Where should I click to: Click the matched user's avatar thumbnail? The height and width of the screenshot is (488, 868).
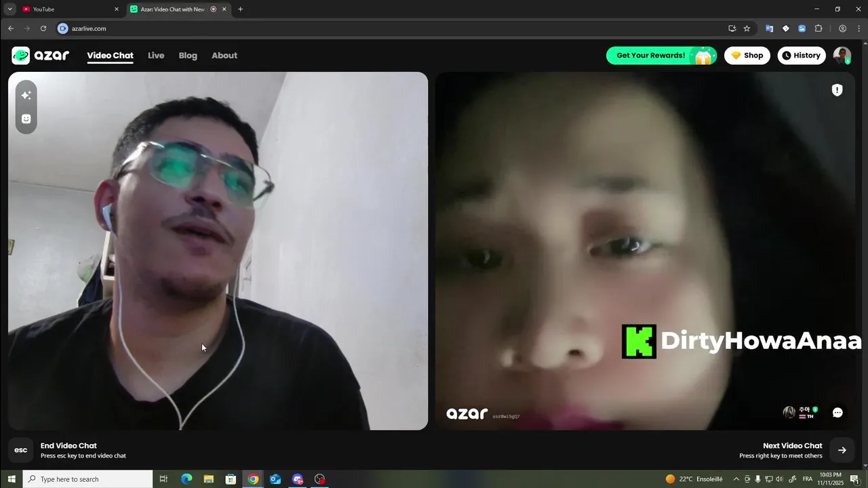tap(789, 413)
